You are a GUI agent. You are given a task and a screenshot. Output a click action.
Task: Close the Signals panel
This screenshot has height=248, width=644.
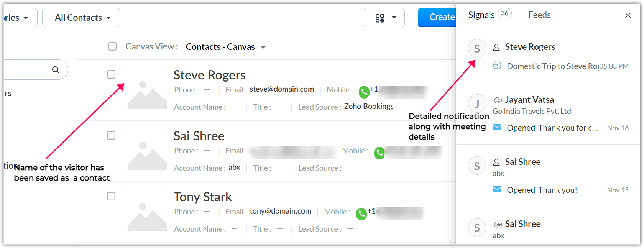click(628, 15)
